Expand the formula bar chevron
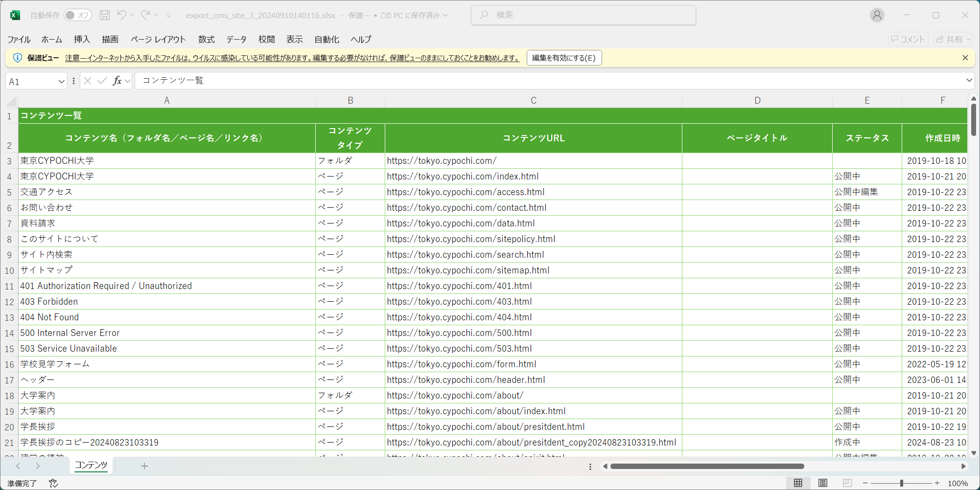This screenshot has height=490, width=980. (x=969, y=80)
